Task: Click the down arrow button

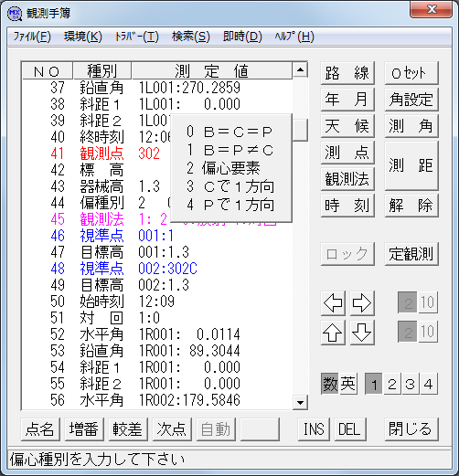Action: click(362, 333)
